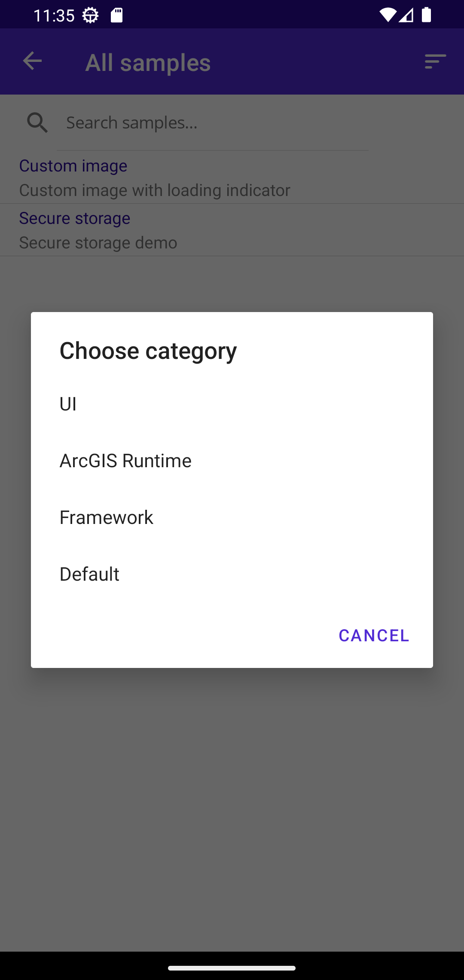
Task: Tap the All samples page title
Action: point(148,63)
